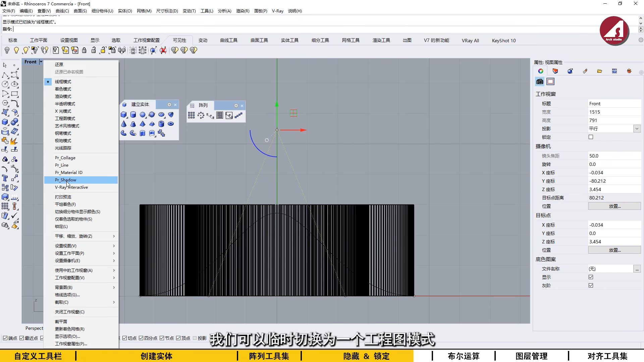Screen dimensions: 644x362
Task: Click the camera icon in properties panel
Action: [x=540, y=81]
